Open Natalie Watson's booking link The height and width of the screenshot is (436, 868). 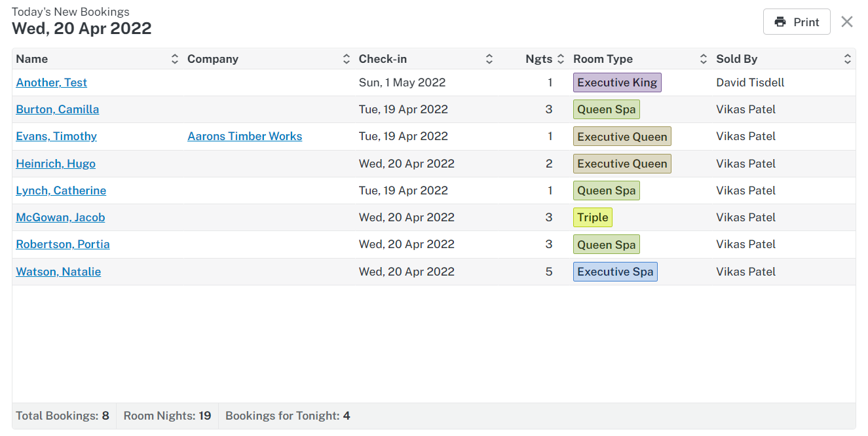pos(58,272)
